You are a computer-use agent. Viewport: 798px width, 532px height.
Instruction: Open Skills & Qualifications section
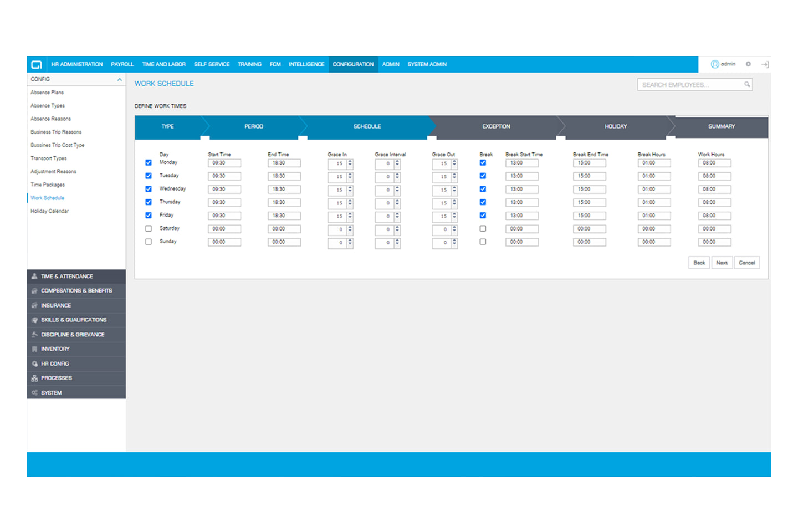click(x=76, y=320)
